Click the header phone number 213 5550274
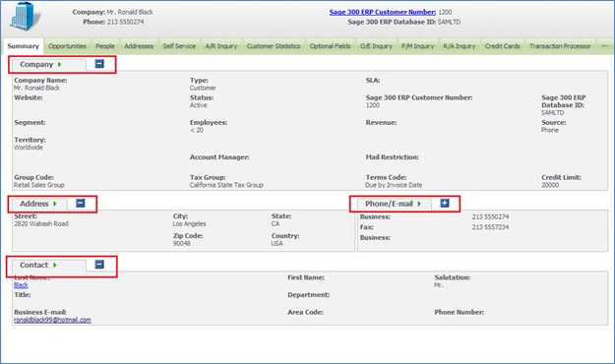Screen dimensions: 615x364 click(126, 22)
